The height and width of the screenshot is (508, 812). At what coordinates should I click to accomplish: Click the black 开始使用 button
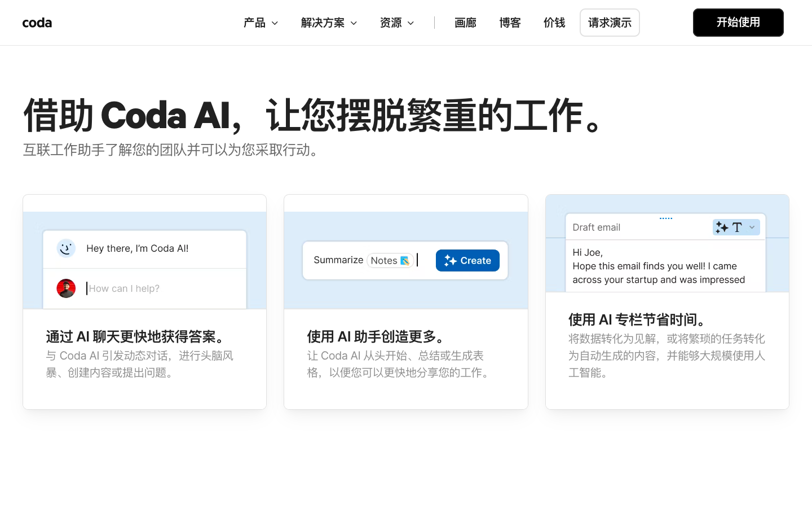coord(738,23)
